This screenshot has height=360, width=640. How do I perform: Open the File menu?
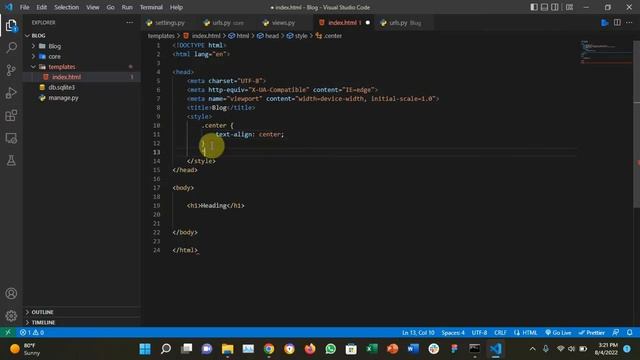point(24,7)
